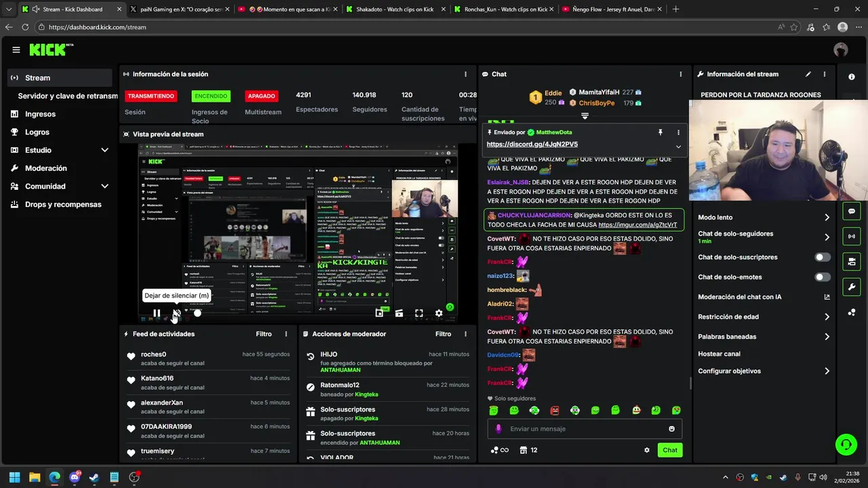Open the chat bubble icon in right sidebar

[852, 211]
